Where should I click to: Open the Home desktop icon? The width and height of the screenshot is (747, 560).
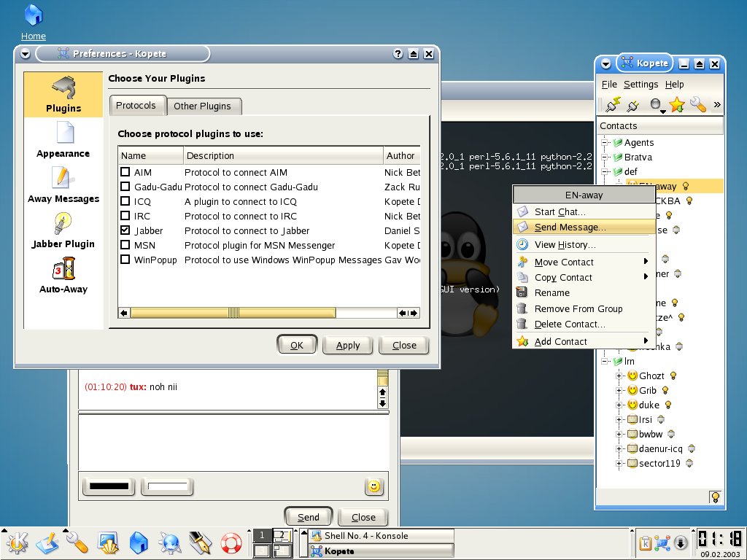[34, 21]
